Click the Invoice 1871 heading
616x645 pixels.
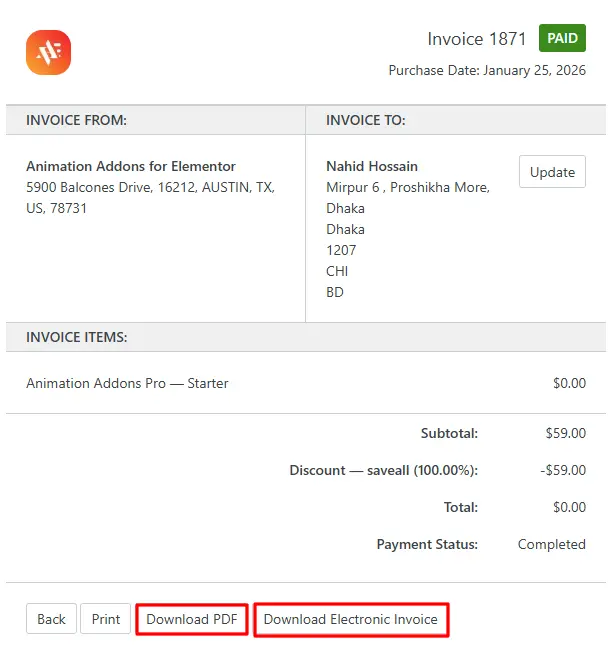click(x=476, y=39)
